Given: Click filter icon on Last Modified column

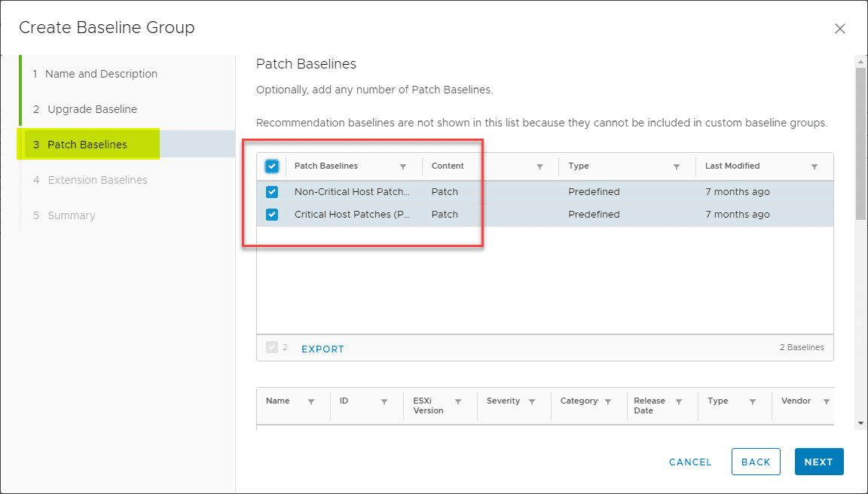Looking at the screenshot, I should [815, 166].
